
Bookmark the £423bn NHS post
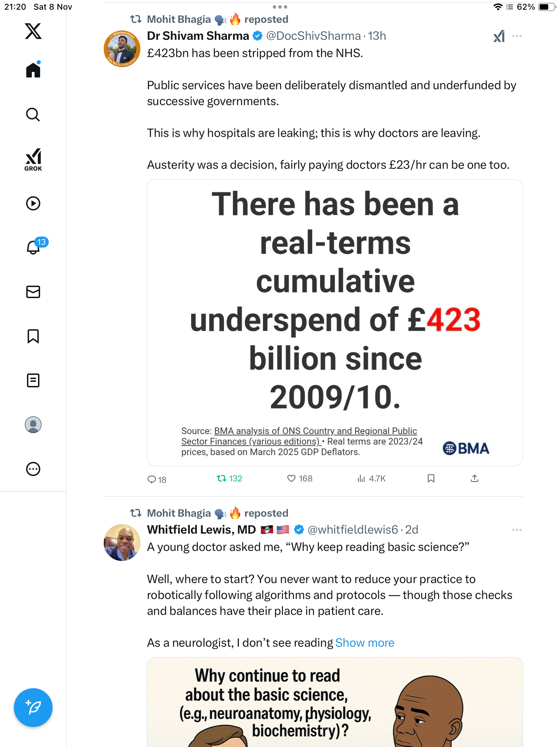point(431,479)
